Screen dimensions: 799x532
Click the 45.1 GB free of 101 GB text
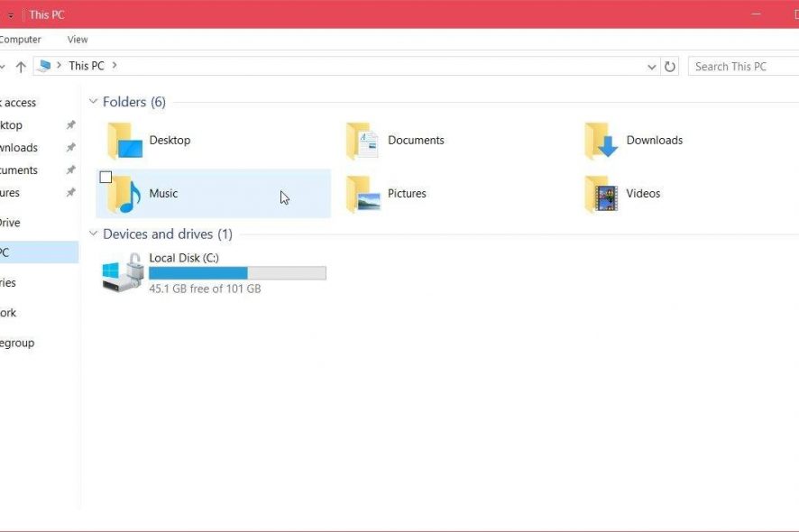[205, 289]
